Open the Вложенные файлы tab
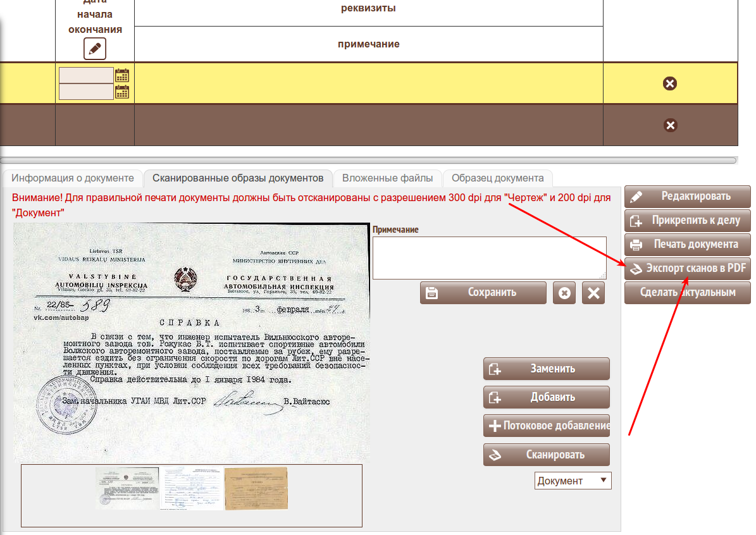 point(387,178)
